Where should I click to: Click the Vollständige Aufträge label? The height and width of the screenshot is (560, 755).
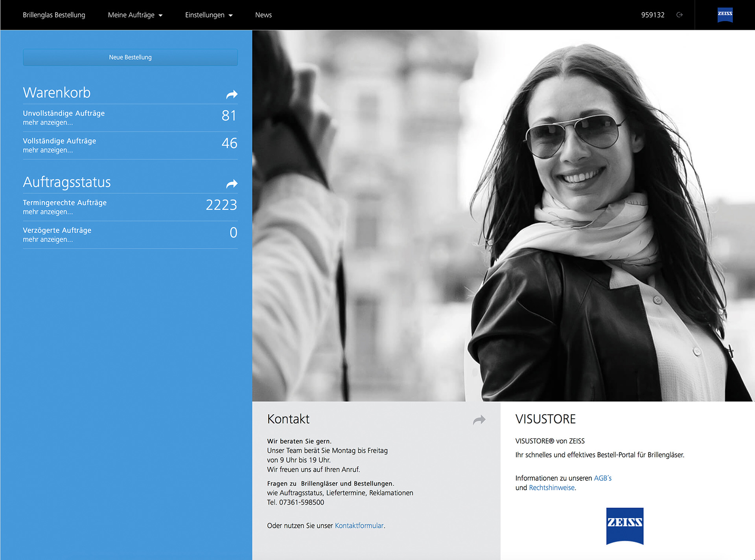pyautogui.click(x=59, y=141)
